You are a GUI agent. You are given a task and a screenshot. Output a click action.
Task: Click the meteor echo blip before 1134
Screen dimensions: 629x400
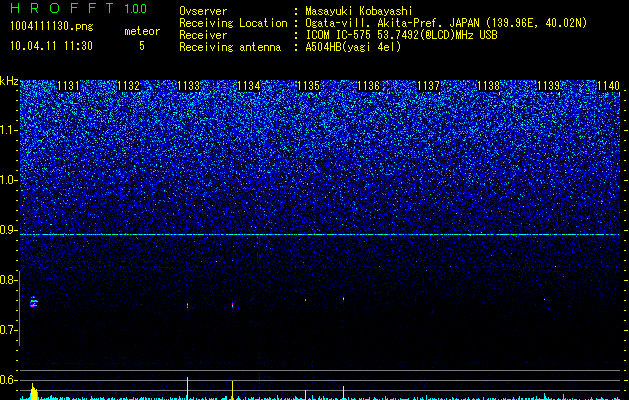pos(232,305)
